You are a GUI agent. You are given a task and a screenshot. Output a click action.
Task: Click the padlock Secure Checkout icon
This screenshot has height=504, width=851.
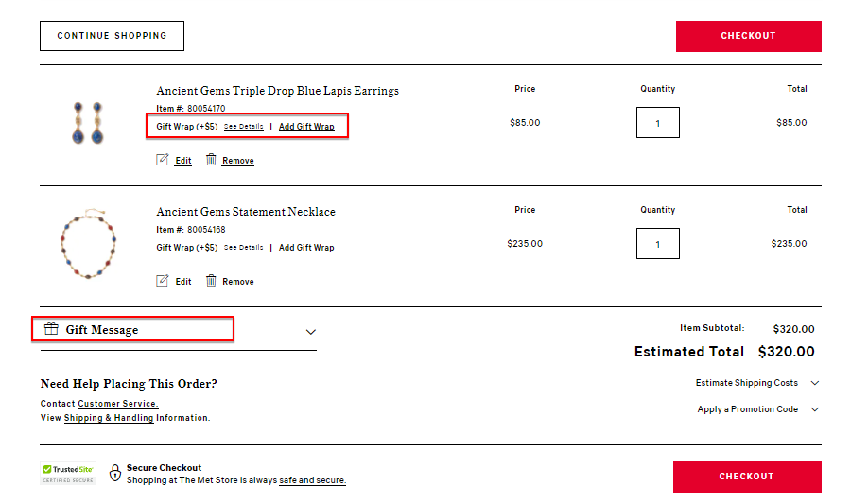coord(115,473)
